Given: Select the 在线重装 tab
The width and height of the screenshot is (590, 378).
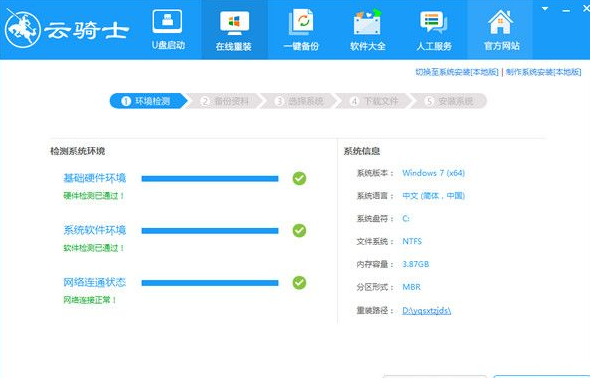Looking at the screenshot, I should [234, 30].
